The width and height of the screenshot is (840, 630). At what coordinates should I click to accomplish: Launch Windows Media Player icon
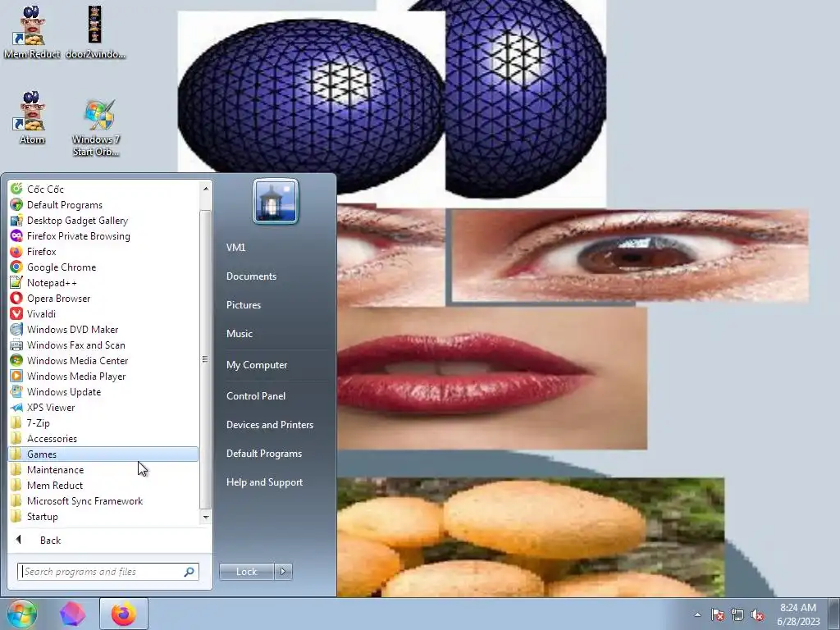pos(16,376)
